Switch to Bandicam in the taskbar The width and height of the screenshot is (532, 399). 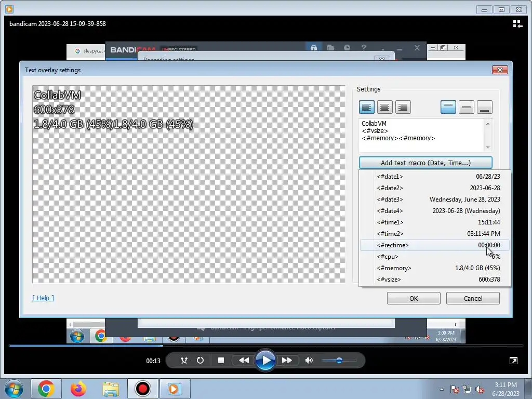(142, 389)
